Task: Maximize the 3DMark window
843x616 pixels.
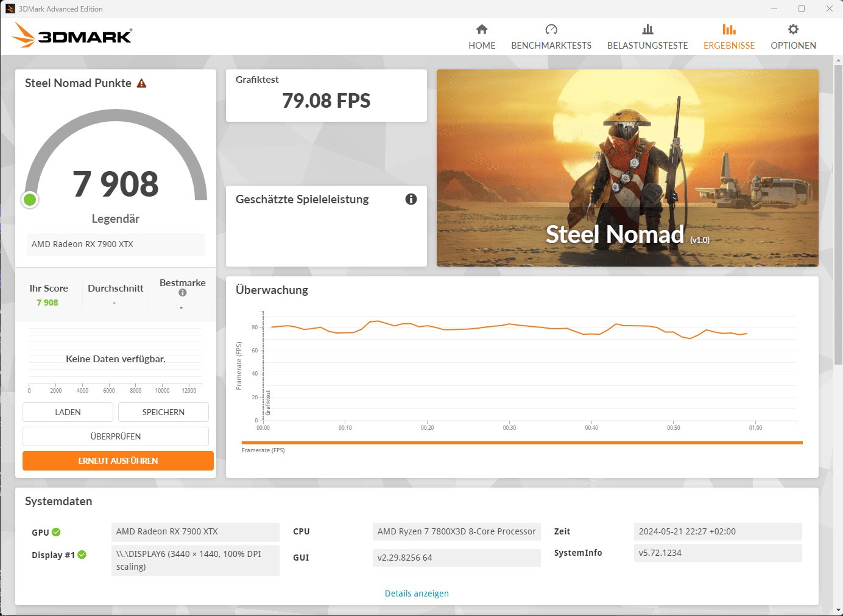Action: (802, 9)
